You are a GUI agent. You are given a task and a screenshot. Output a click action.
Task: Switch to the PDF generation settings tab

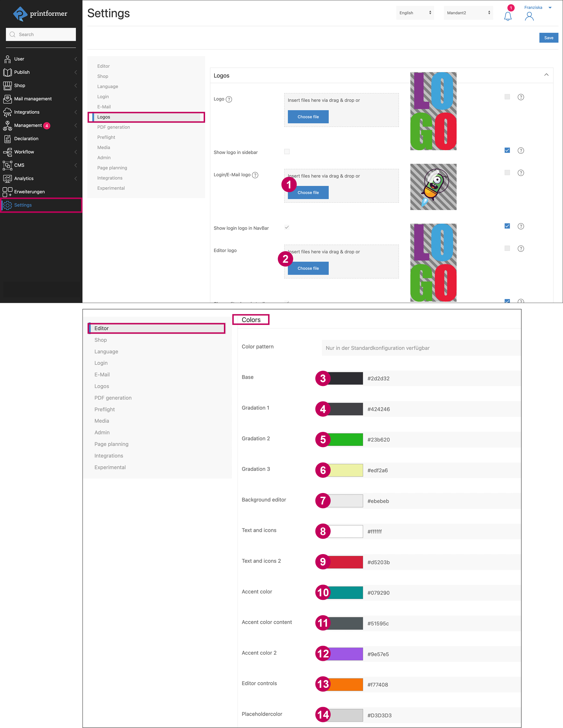[113, 127]
